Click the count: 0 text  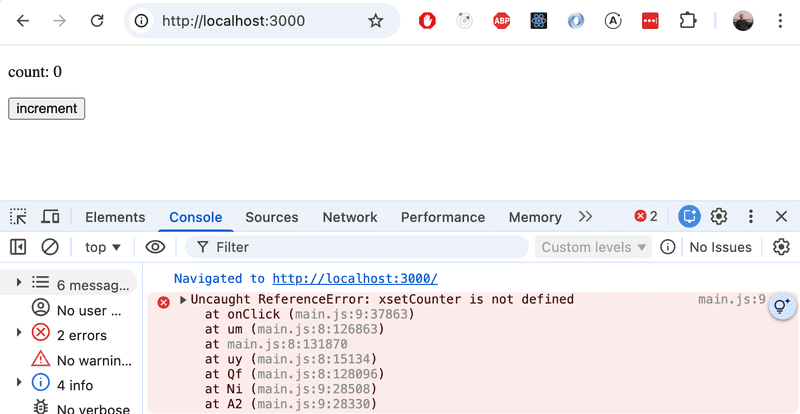coord(35,72)
